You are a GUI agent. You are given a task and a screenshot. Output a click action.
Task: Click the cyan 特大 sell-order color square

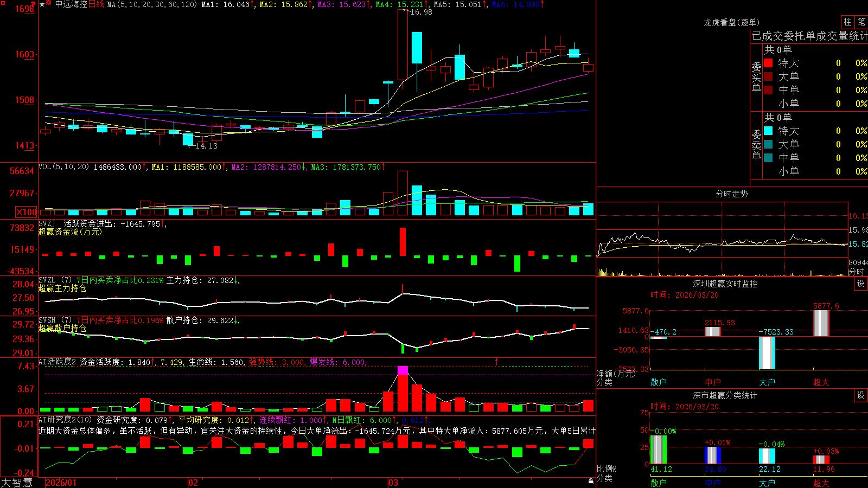click(x=768, y=131)
